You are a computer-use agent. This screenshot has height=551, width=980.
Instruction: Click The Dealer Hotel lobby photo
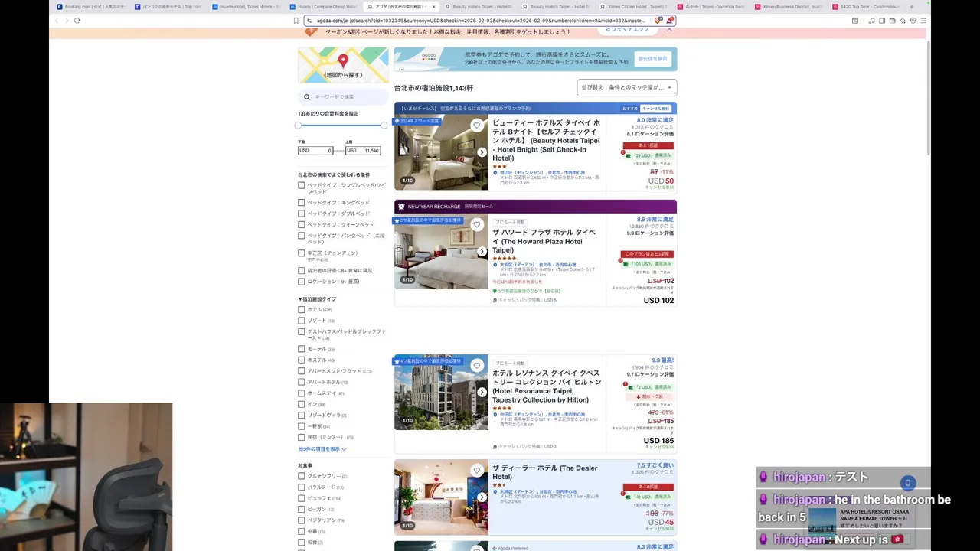click(x=441, y=497)
